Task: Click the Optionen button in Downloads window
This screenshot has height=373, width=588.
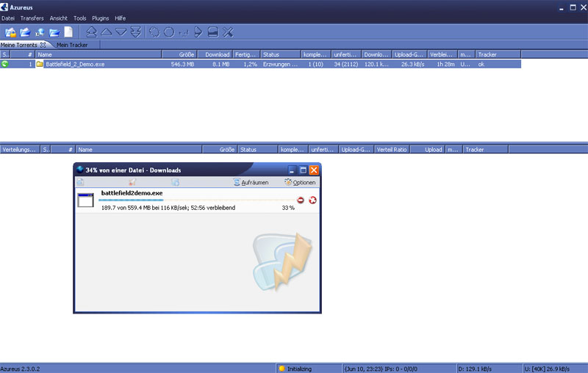Action: [x=300, y=182]
